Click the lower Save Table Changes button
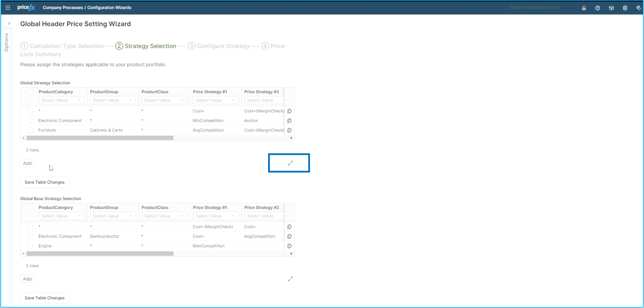 tap(45, 298)
